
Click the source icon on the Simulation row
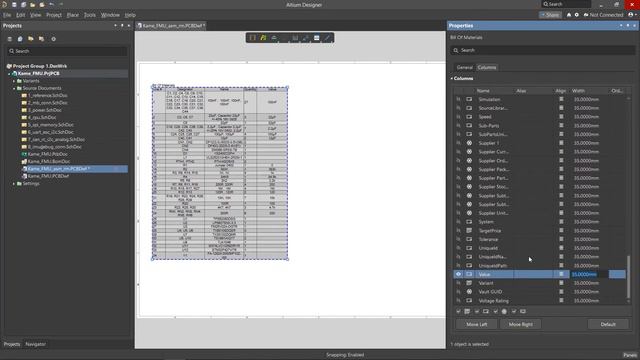pyautogui.click(x=469, y=99)
